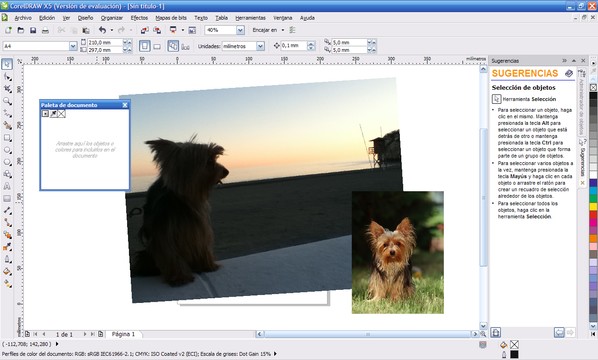Toggle all pages layout button
598x360 pixels.
pyautogui.click(x=173, y=46)
